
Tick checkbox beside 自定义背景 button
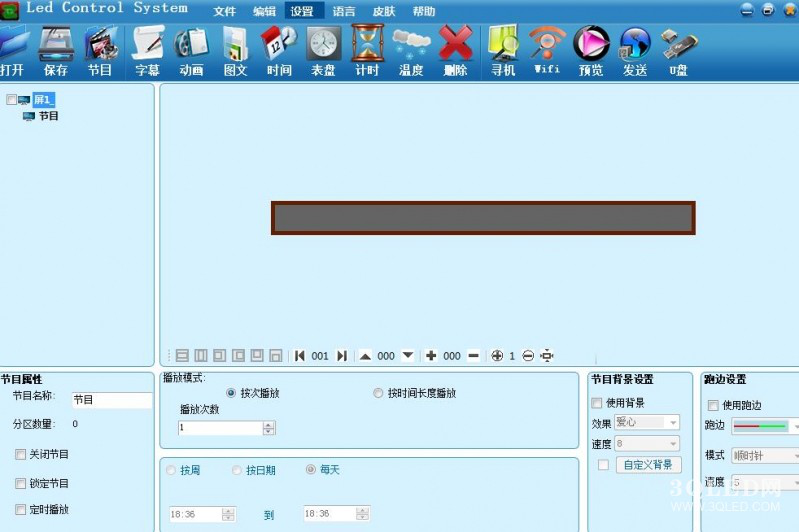pos(603,465)
